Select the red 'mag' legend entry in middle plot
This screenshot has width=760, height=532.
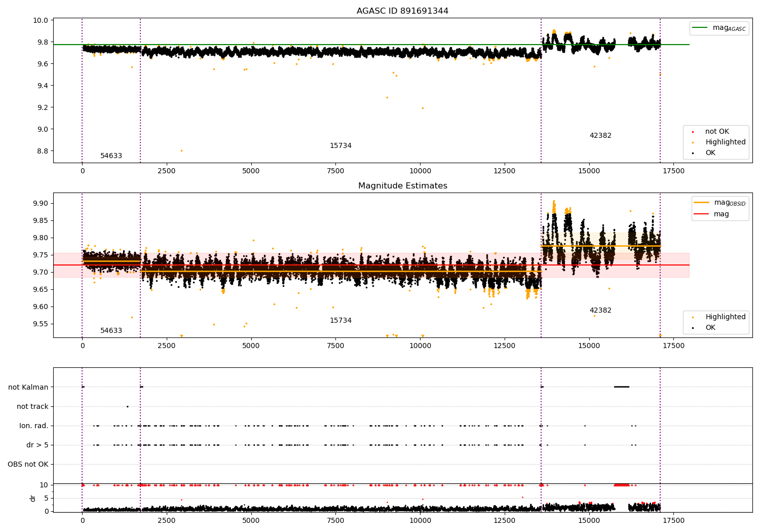[712, 214]
